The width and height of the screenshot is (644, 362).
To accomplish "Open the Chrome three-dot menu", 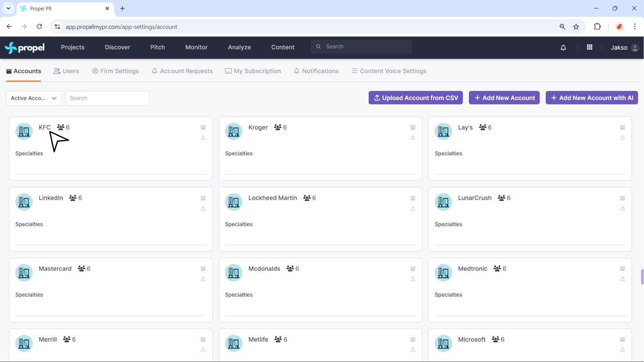I will point(635,26).
